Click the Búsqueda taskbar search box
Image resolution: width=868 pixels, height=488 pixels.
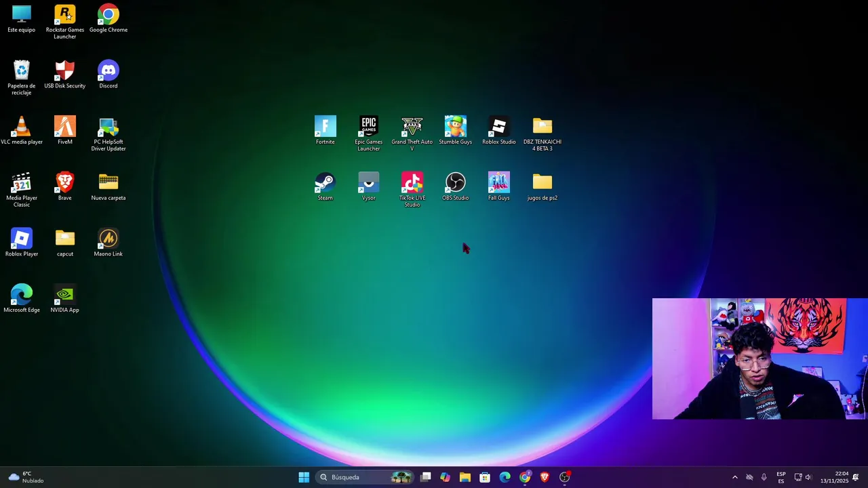tap(365, 477)
